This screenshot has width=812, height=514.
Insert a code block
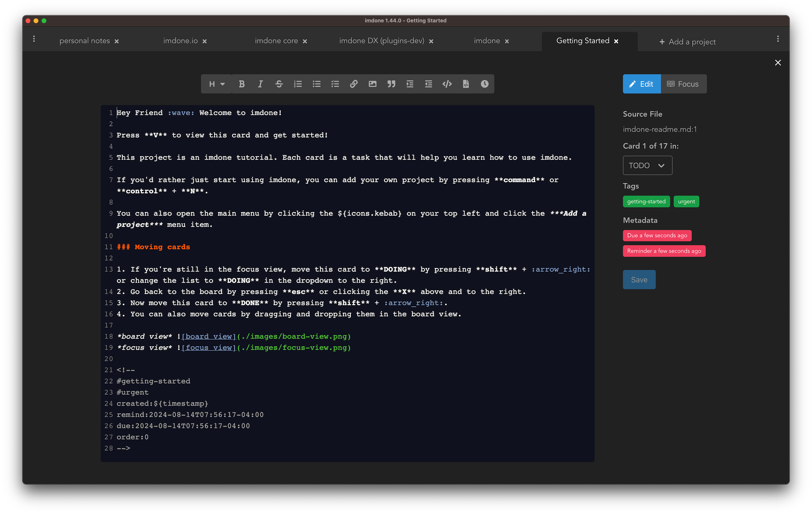point(447,84)
